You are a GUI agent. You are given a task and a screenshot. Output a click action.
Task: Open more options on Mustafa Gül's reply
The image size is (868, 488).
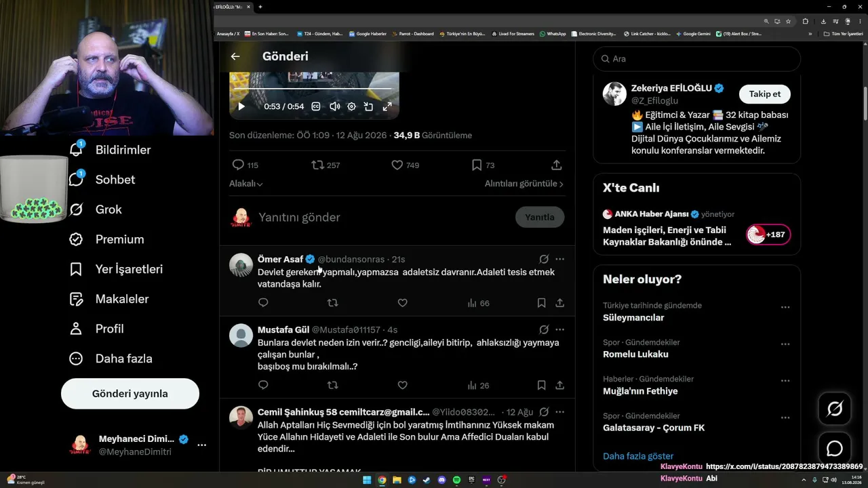tap(559, 329)
